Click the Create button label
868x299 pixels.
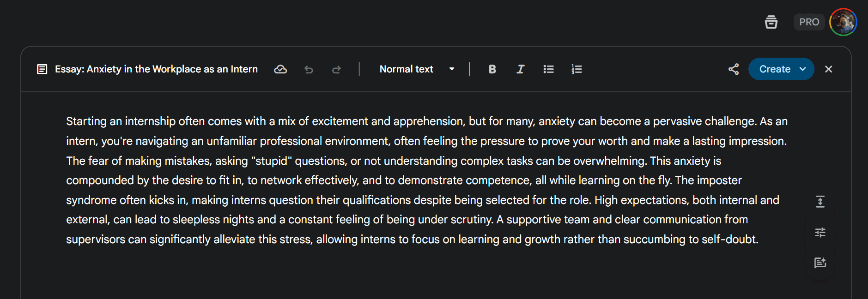tap(775, 69)
